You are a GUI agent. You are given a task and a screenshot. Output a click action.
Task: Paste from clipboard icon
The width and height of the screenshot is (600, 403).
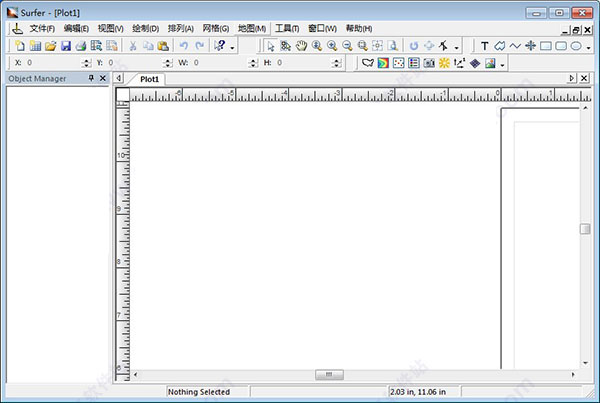[163, 46]
